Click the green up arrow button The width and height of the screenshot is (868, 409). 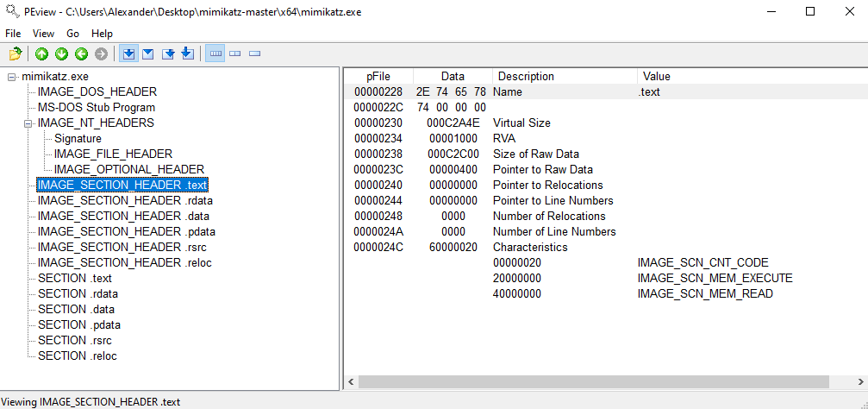pos(41,53)
